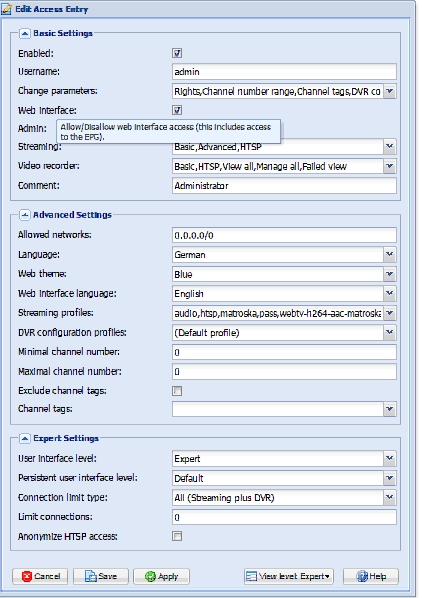Open the View level Expert menu
423x598 pixels.
(x=288, y=577)
